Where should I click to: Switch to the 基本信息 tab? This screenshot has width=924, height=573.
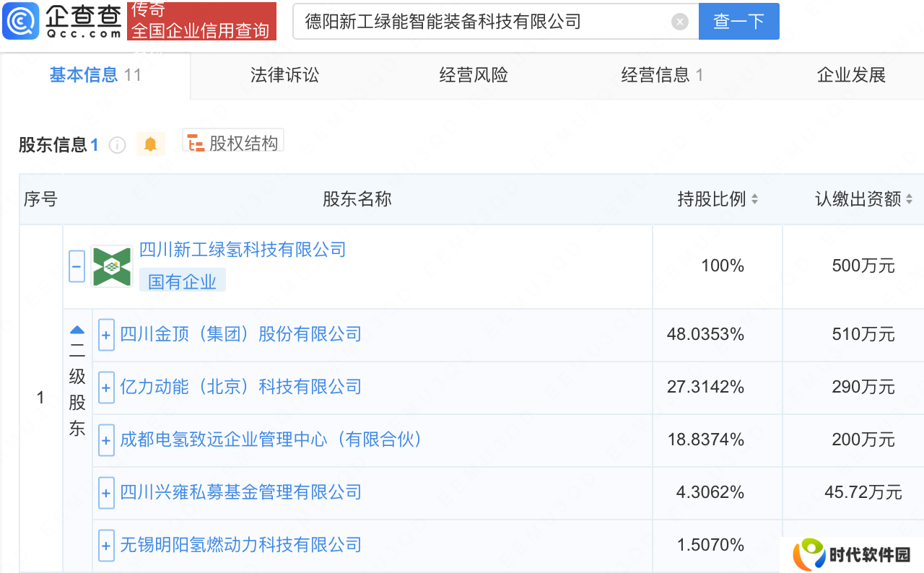pos(95,75)
